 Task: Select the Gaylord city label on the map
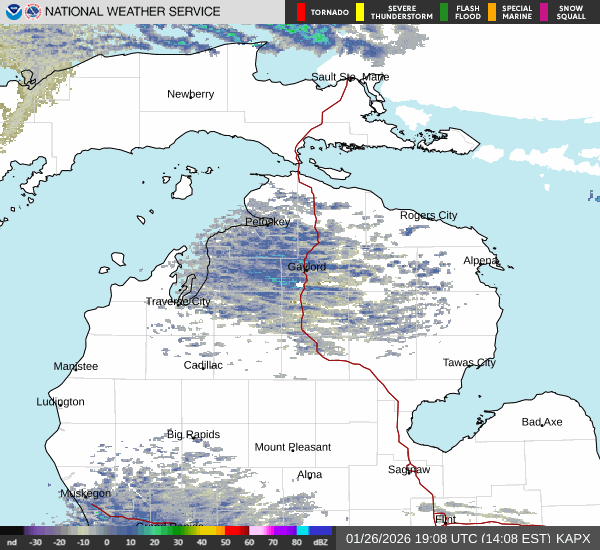click(x=306, y=267)
